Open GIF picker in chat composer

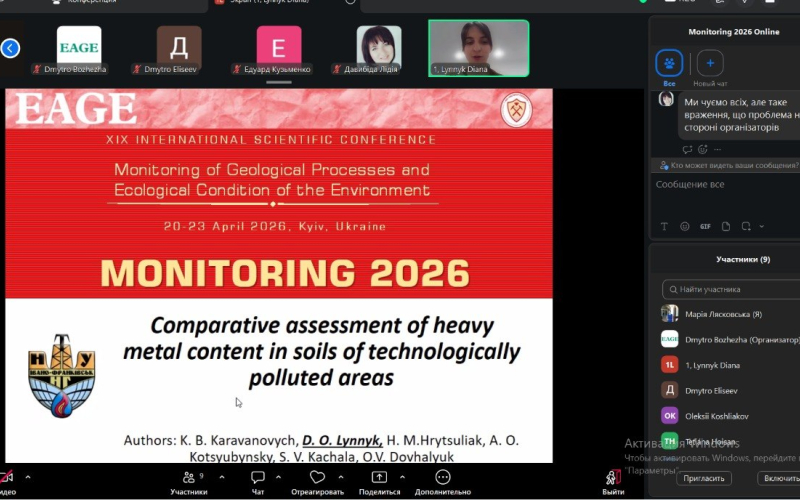tap(705, 227)
